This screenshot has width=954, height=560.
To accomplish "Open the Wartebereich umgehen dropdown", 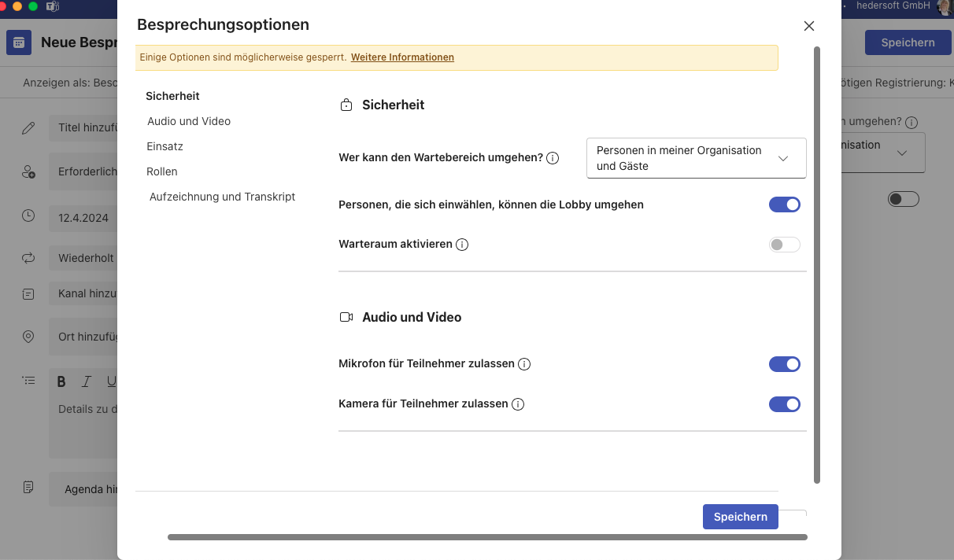I will tap(697, 158).
